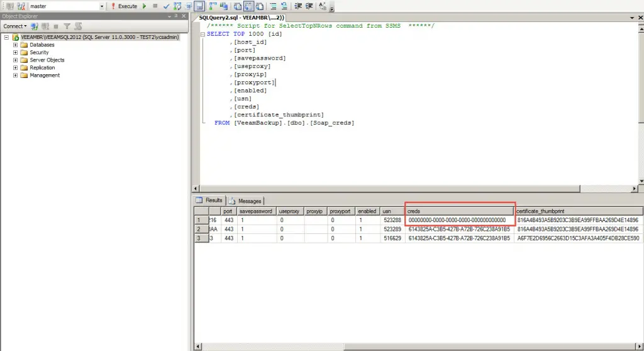The image size is (644, 351).
Task: Click the Disconnect icon in Object Explorer
Action: [45, 26]
